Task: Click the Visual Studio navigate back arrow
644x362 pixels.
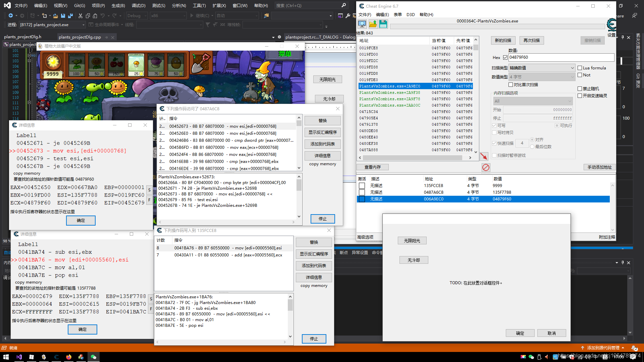Action: (11, 16)
